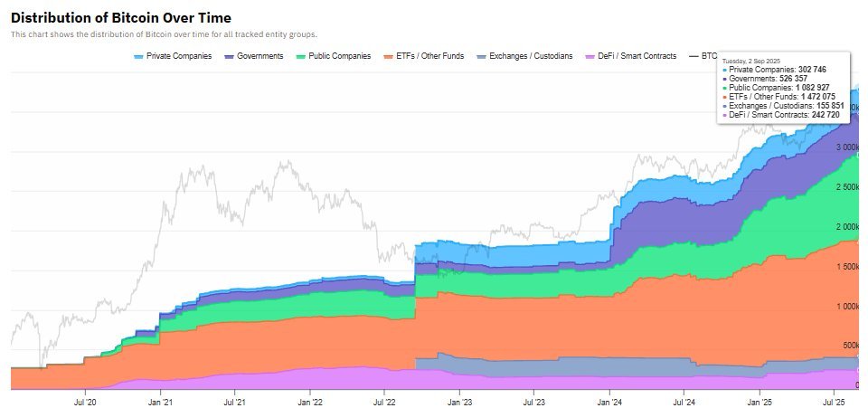
Task: Click the grey-blue Exchanges legend swatch
Action: pos(482,56)
